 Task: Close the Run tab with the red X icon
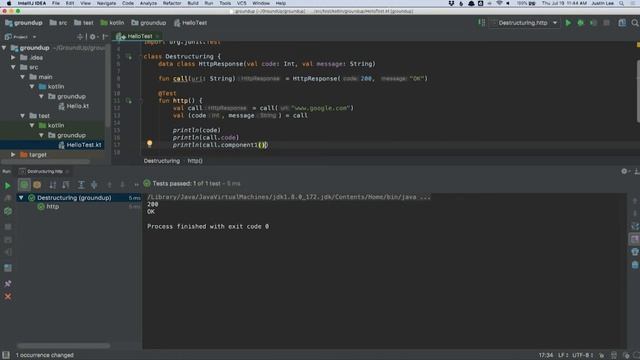click(8, 296)
